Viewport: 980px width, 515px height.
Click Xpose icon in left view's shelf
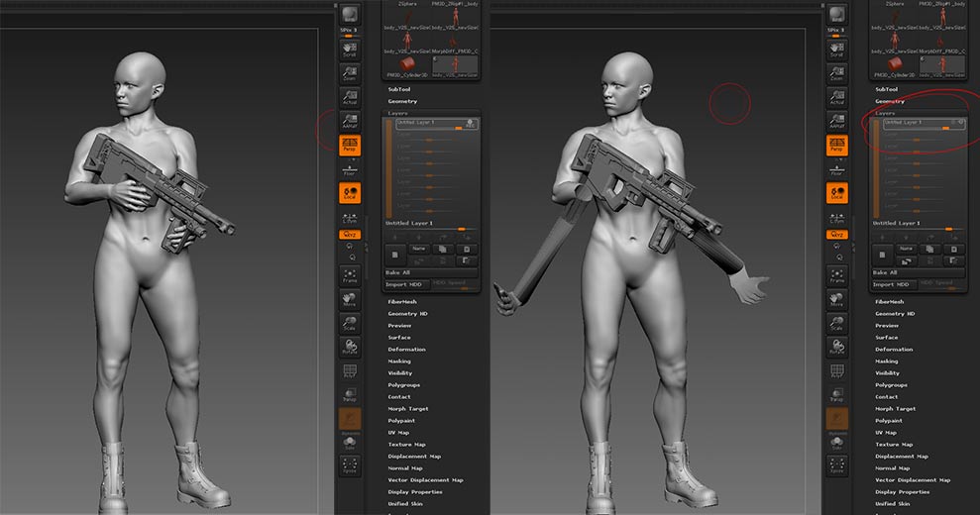click(x=350, y=465)
